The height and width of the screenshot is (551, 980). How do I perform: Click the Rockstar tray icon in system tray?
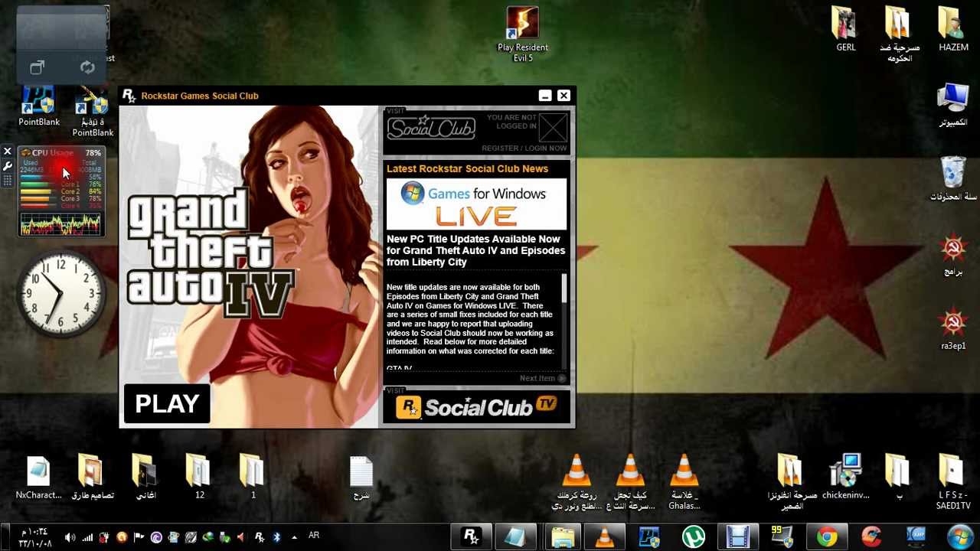[259, 537]
